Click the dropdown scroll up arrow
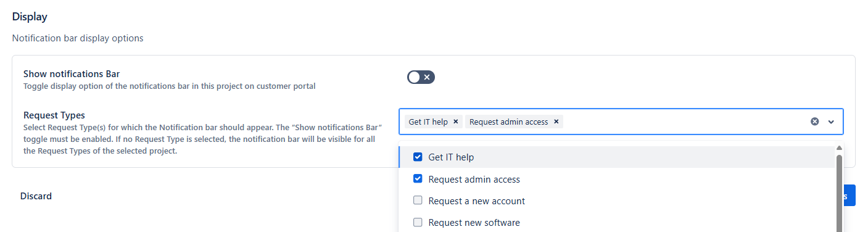Image resolution: width=868 pixels, height=232 pixels. pos(839,147)
